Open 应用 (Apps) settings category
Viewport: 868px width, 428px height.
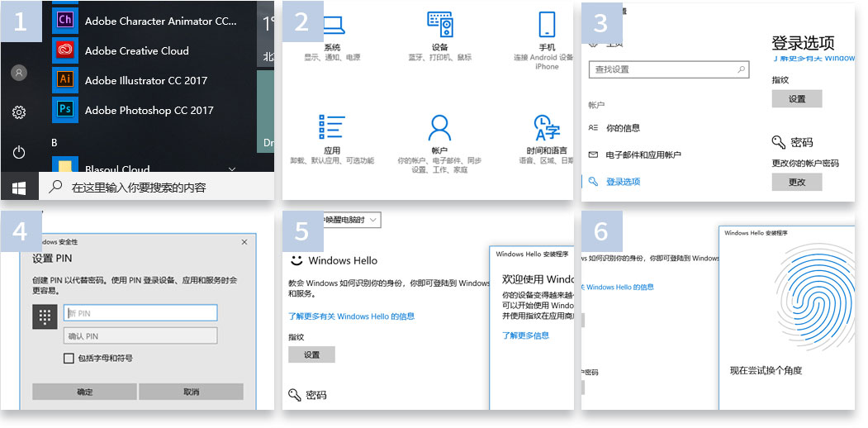coord(332,140)
